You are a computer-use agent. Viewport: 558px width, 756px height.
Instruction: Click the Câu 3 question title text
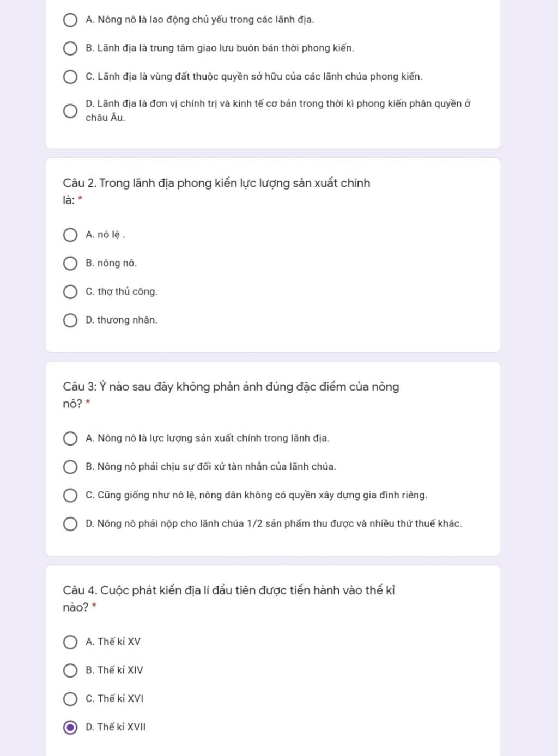point(231,395)
